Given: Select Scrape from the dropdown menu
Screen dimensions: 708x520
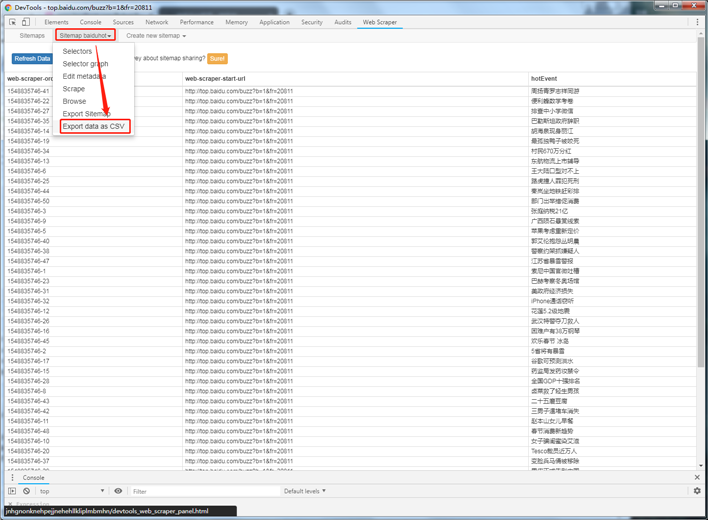Looking at the screenshot, I should [74, 89].
